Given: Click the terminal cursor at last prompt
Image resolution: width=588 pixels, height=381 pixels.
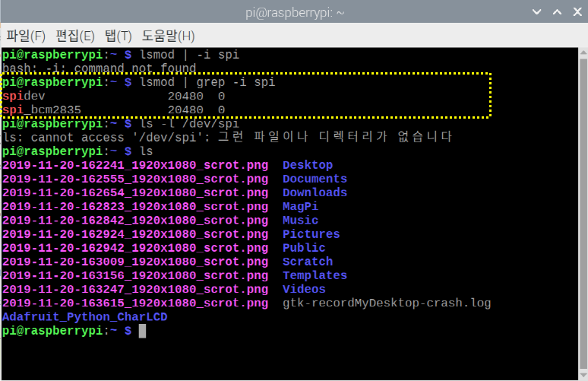Looking at the screenshot, I should click(142, 331).
